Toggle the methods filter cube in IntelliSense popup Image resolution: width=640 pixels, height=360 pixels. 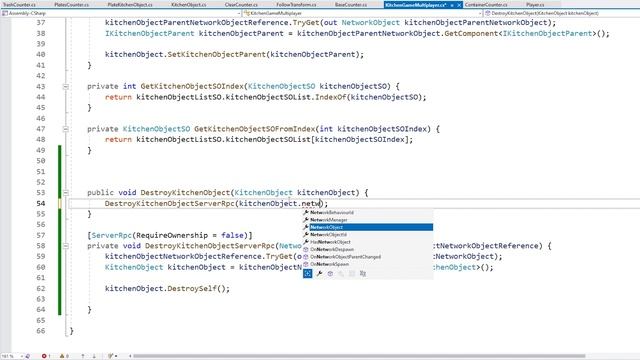click(330, 273)
